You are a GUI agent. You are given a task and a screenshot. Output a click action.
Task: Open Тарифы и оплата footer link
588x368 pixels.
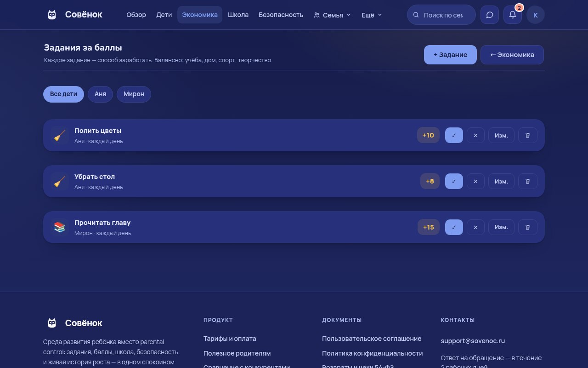[230, 339]
